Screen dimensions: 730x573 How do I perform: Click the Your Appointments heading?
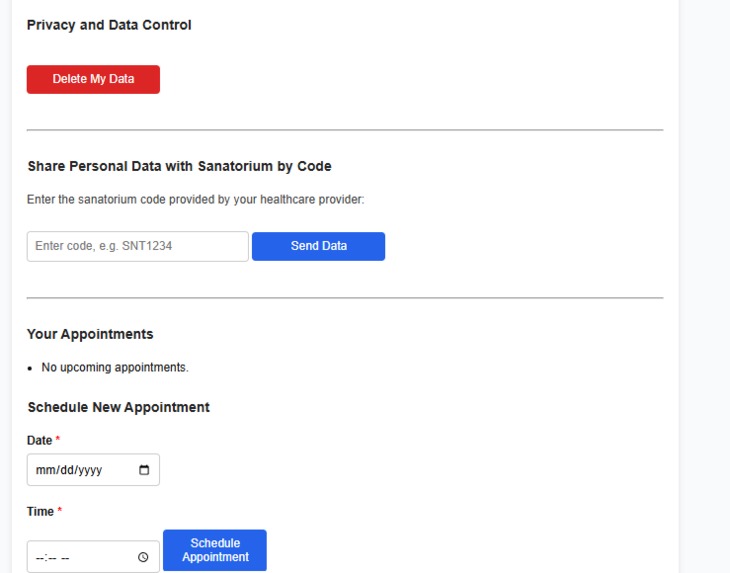[x=90, y=334]
